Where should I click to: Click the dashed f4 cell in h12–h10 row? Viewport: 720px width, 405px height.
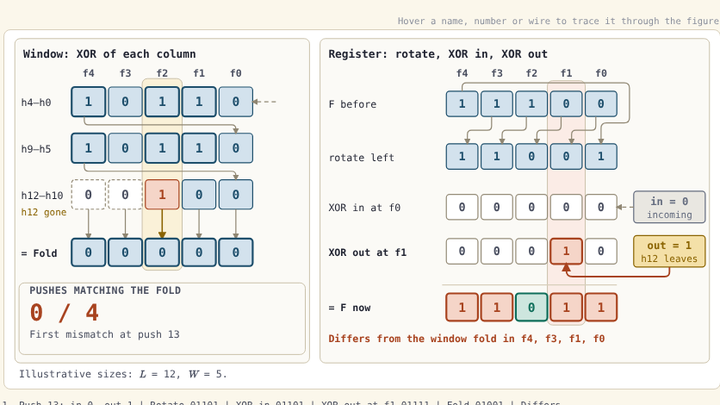[88, 195]
